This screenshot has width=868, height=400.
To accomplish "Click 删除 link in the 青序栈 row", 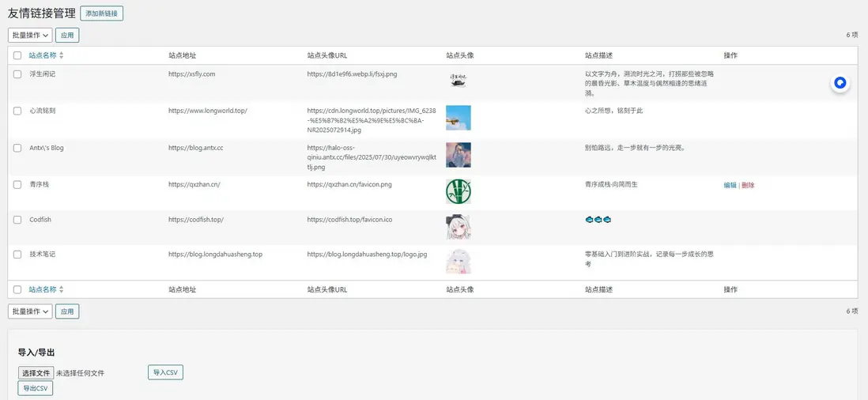I will 748,185.
